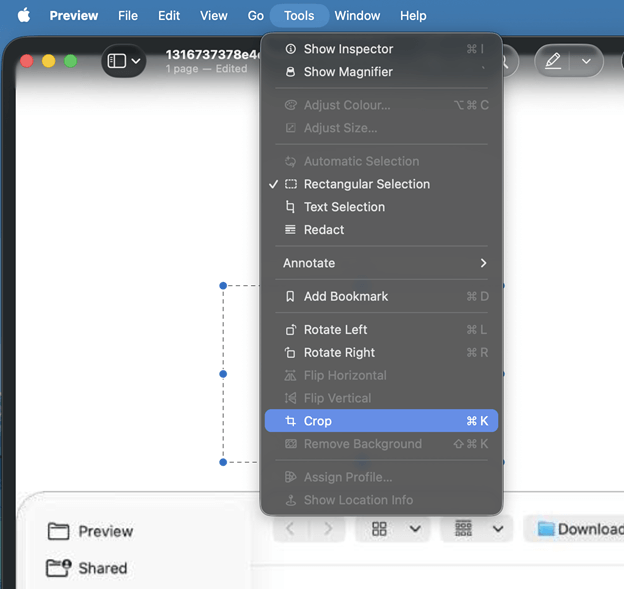
Task: Open the Window menu in menu bar
Action: [357, 15]
